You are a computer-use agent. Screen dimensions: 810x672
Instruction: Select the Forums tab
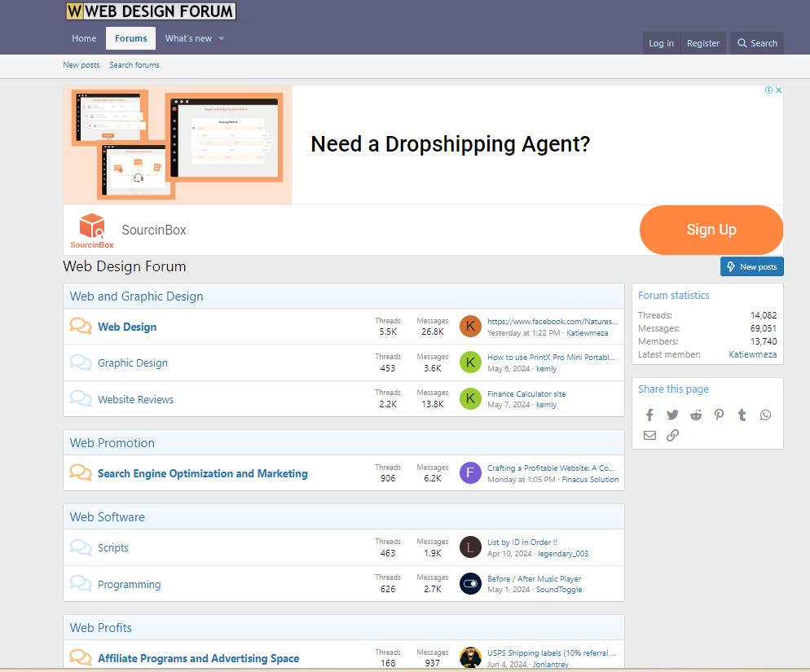(130, 38)
